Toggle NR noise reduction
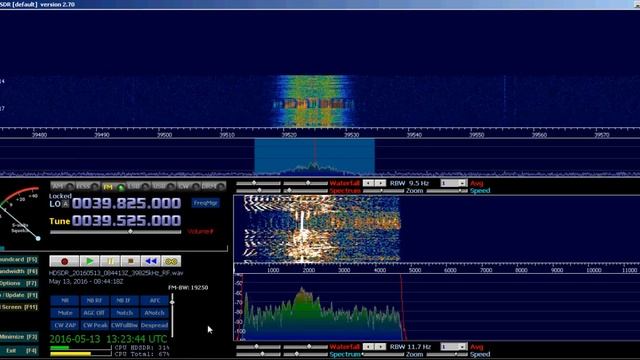The width and height of the screenshot is (640, 360). (64, 300)
